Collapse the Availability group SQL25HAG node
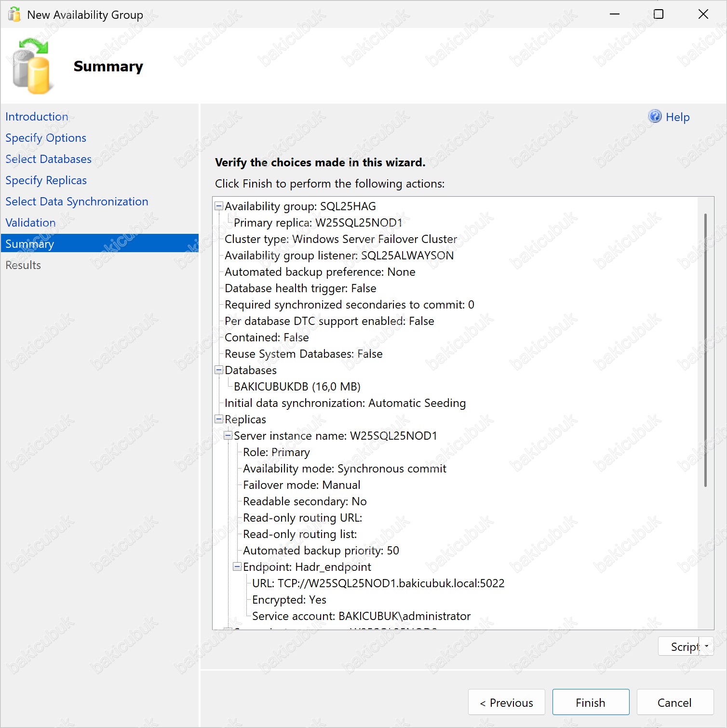Screen dimensions: 727x728 (219, 206)
